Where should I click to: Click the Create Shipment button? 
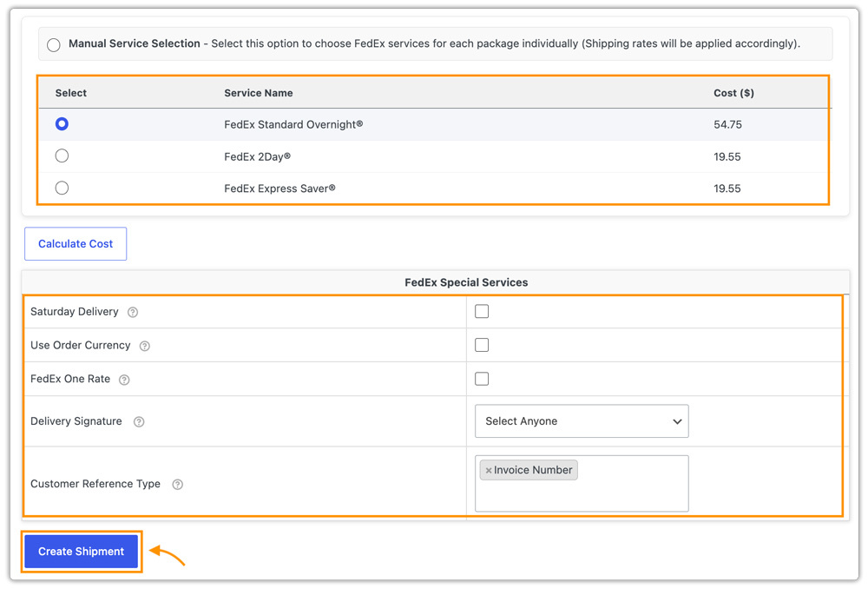82,552
